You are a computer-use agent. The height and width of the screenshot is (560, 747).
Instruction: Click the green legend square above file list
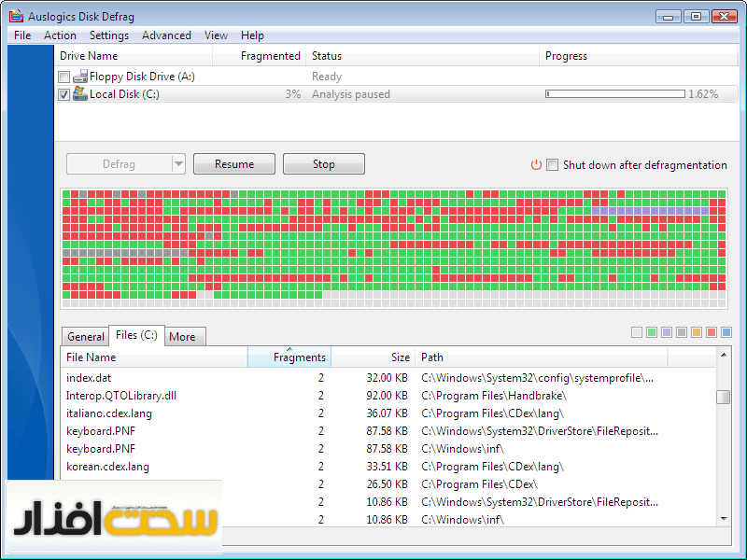click(x=652, y=332)
